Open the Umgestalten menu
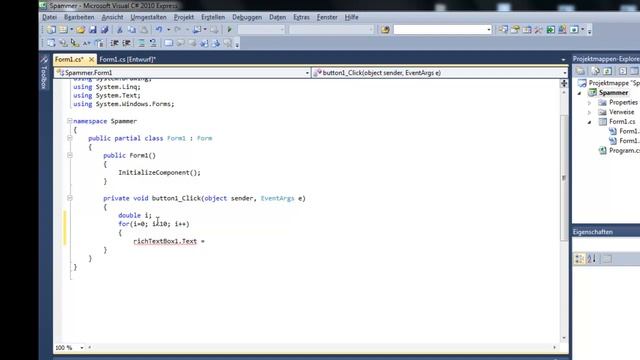The height and width of the screenshot is (360, 640). (149, 17)
